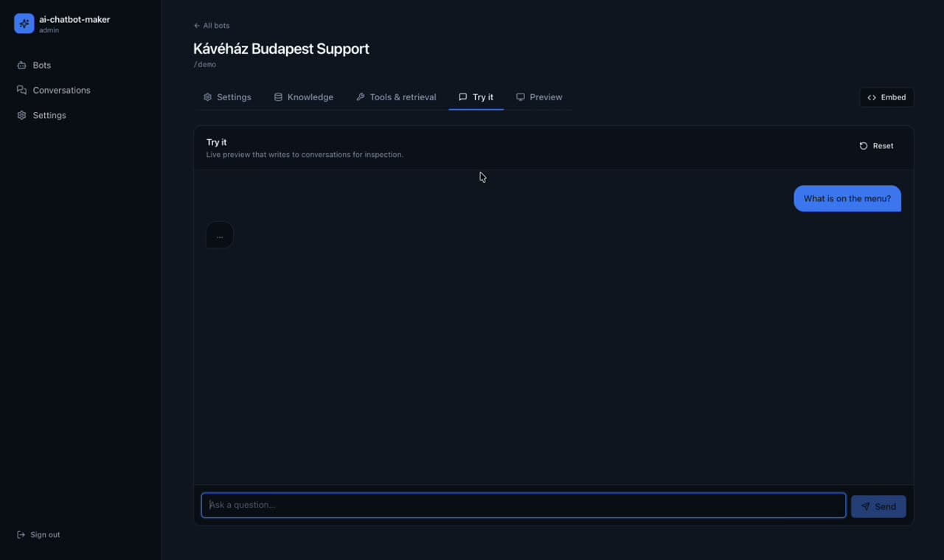The width and height of the screenshot is (944, 560).
Task: Return to All bots list
Action: [212, 26]
